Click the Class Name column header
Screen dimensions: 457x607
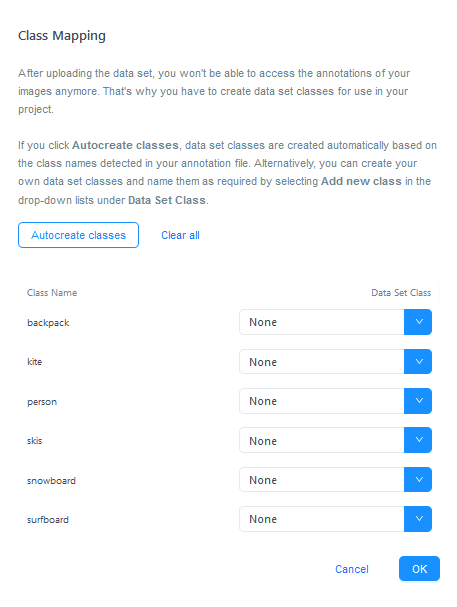click(x=52, y=293)
